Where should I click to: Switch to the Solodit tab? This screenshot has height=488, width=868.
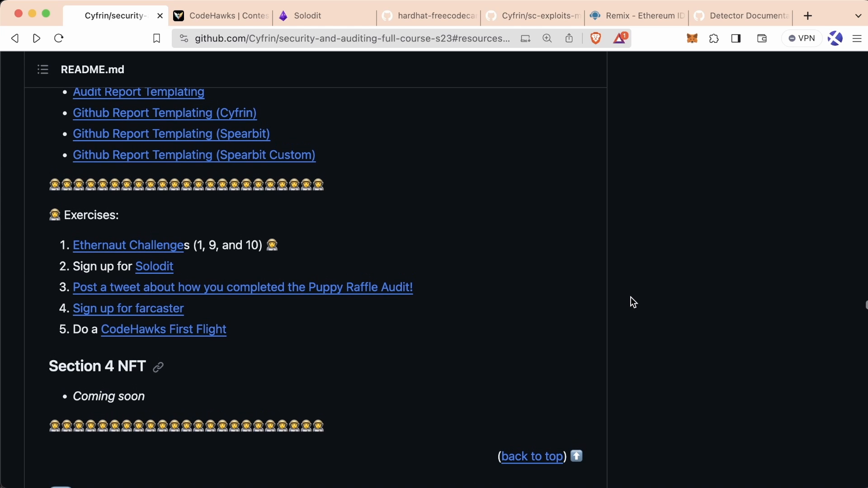click(307, 16)
